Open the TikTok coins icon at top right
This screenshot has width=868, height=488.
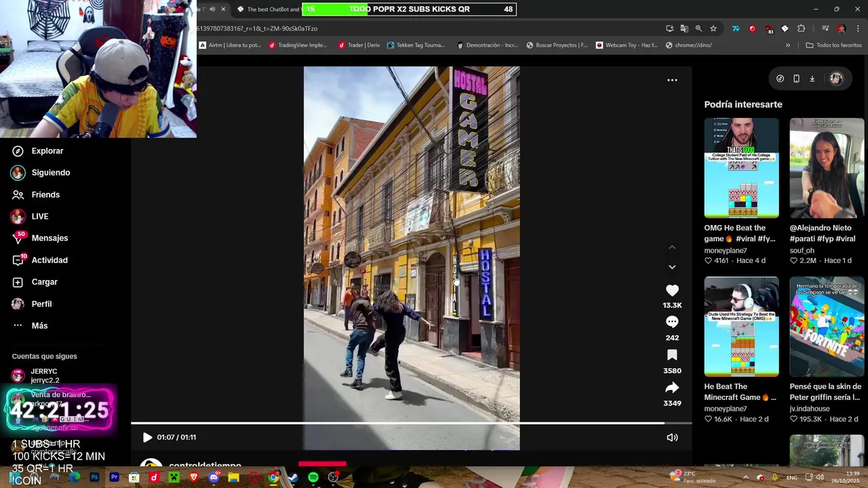coord(780,79)
